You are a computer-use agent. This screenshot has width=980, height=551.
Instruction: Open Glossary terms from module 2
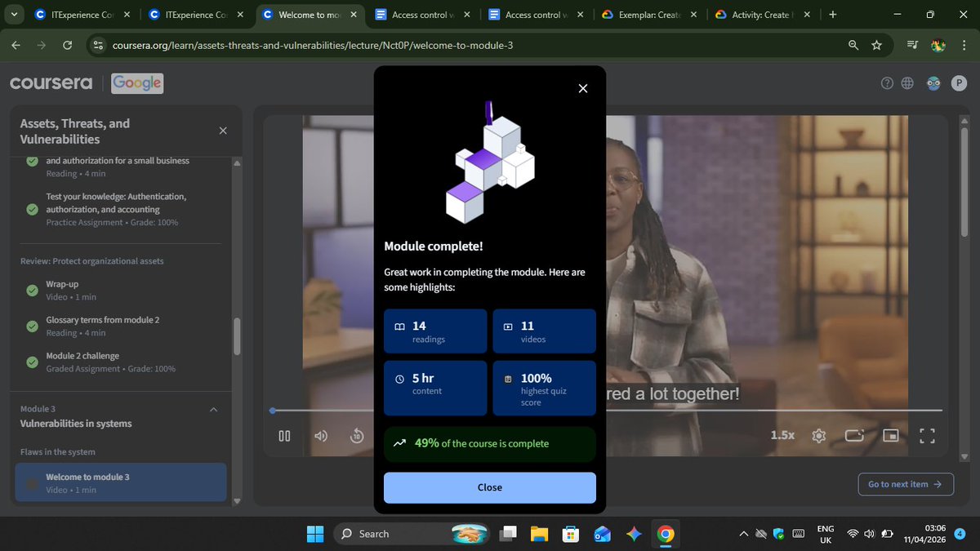click(121, 326)
